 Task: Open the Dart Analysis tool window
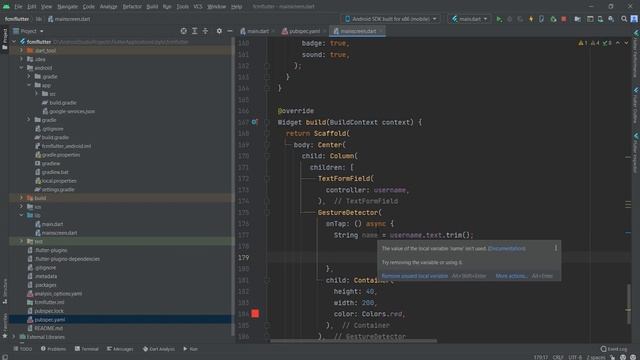[x=159, y=349]
